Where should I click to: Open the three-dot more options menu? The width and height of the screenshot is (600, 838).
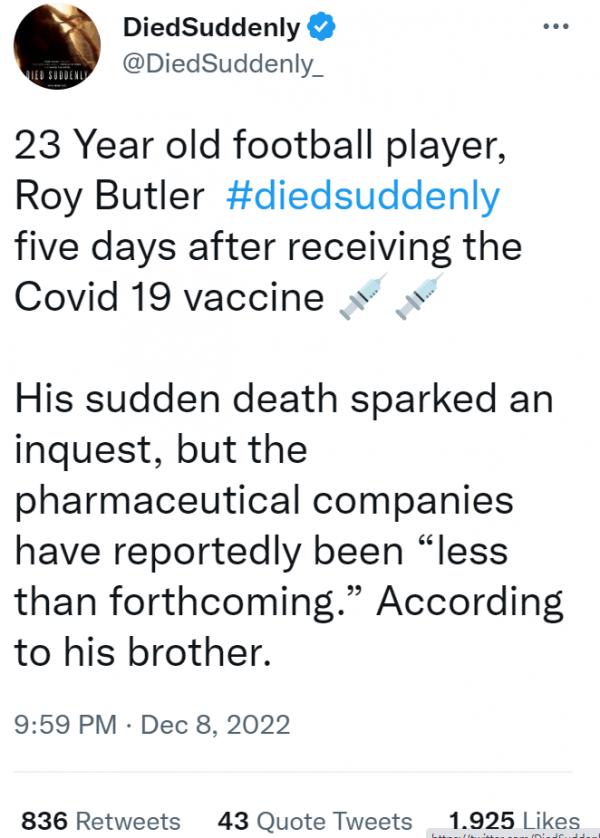coord(553,28)
